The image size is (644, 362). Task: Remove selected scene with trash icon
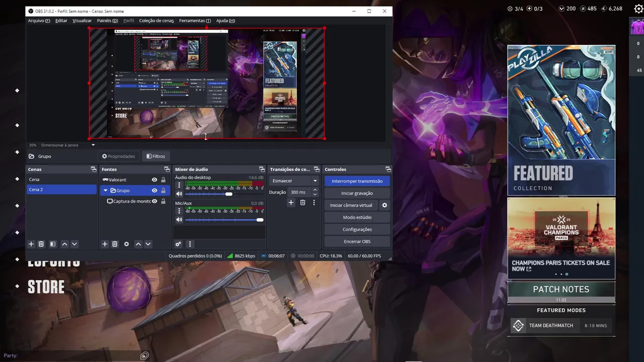(41, 244)
